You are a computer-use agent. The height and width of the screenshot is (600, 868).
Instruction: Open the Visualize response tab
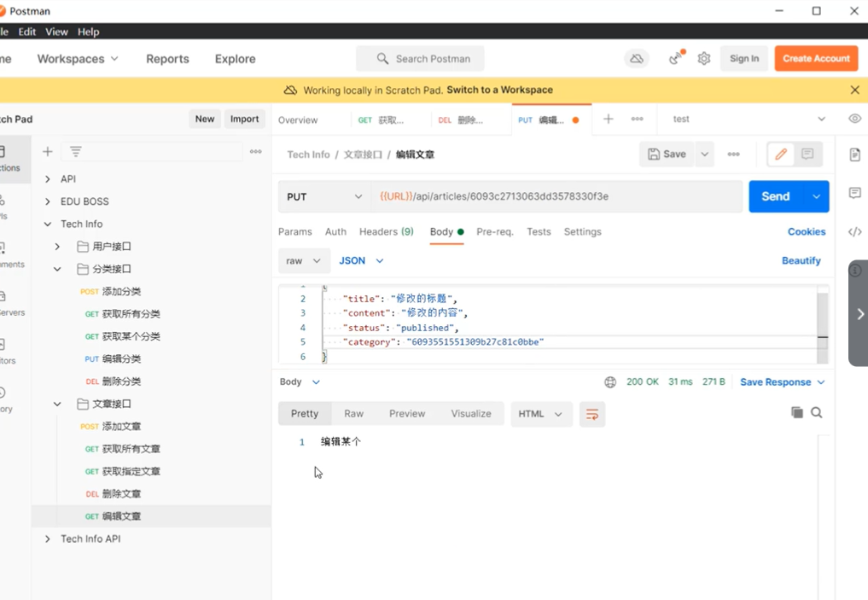pyautogui.click(x=471, y=414)
